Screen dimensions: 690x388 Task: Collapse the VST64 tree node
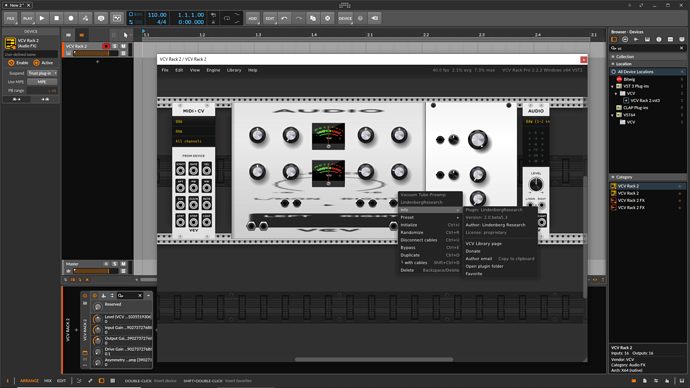613,115
